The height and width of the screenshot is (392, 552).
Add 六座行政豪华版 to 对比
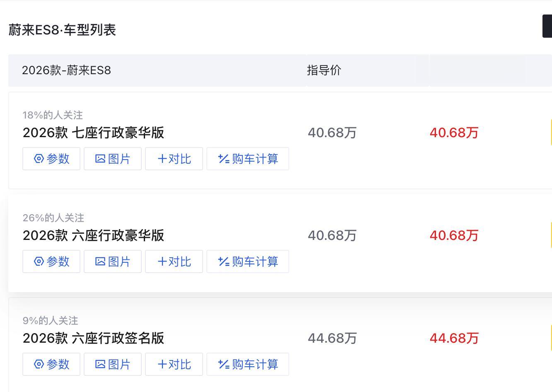coord(174,261)
